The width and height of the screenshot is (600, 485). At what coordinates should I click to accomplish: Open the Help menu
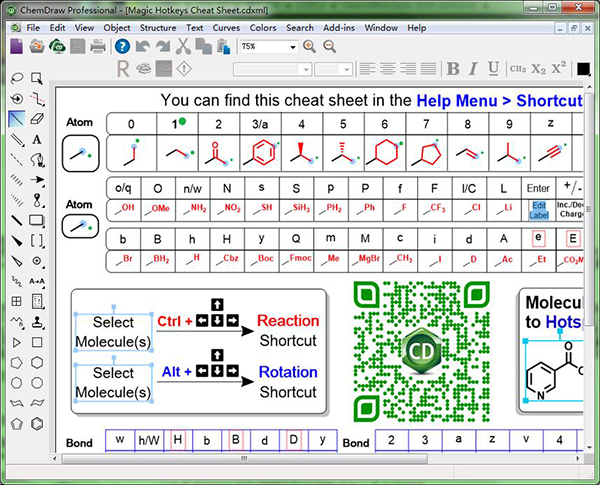(416, 28)
